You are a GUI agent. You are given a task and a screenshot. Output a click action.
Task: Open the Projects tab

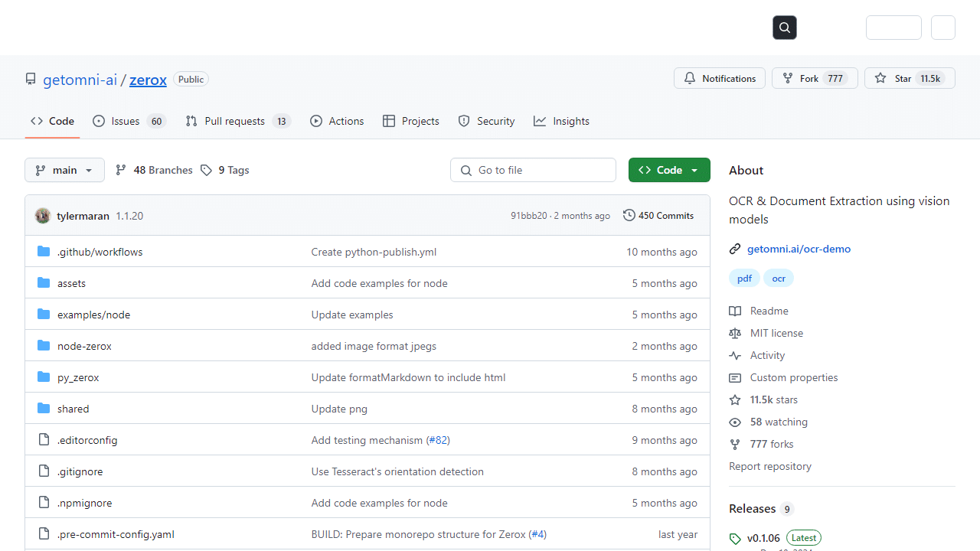(x=411, y=121)
